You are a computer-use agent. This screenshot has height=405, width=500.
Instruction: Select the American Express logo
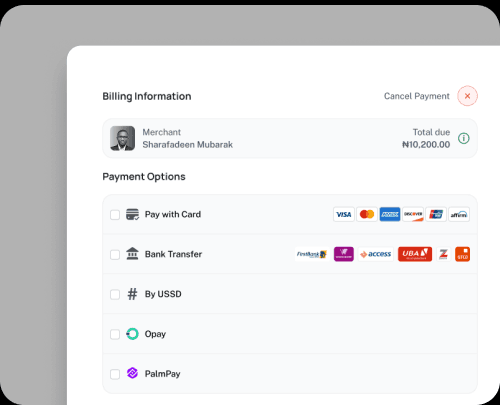coord(390,214)
